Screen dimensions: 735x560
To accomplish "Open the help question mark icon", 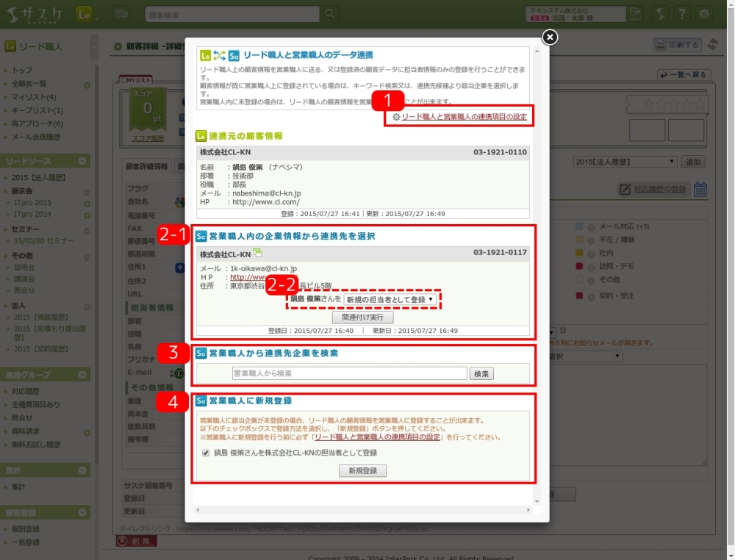I will click(x=682, y=14).
